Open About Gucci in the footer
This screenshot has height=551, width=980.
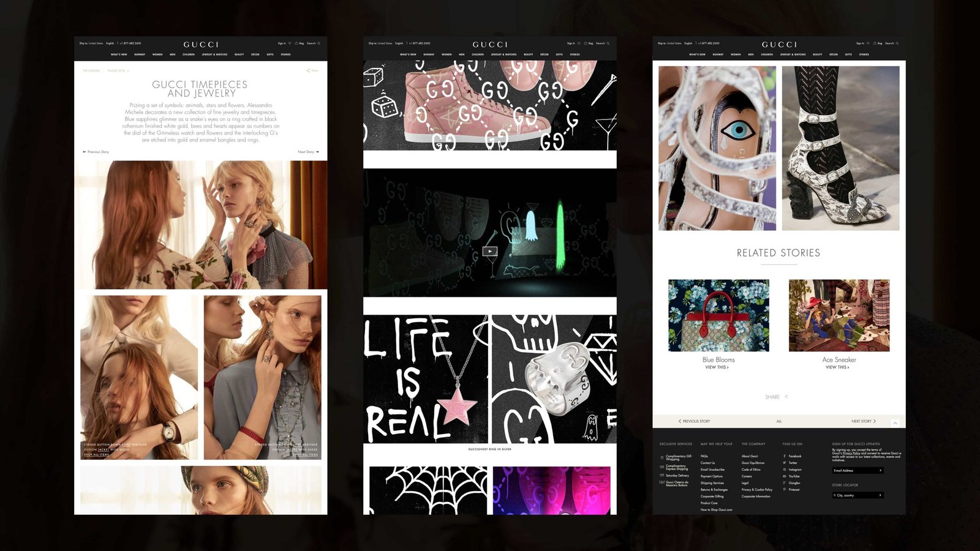(x=750, y=456)
